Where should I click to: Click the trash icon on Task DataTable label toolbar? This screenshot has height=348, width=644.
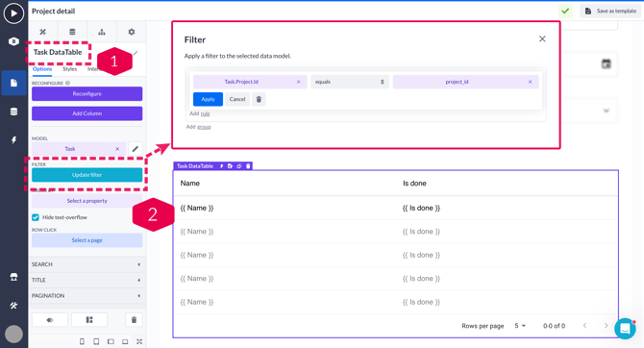click(x=248, y=166)
